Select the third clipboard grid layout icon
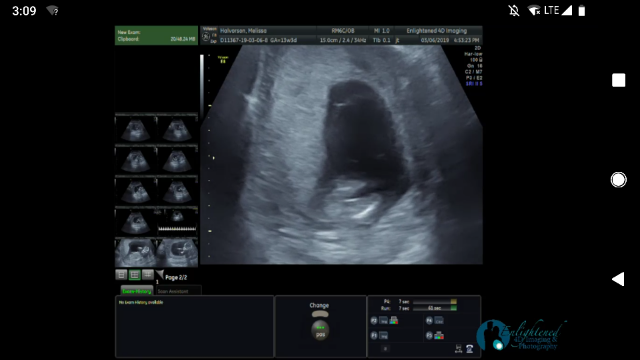This screenshot has width=640, height=360. pos(147,275)
